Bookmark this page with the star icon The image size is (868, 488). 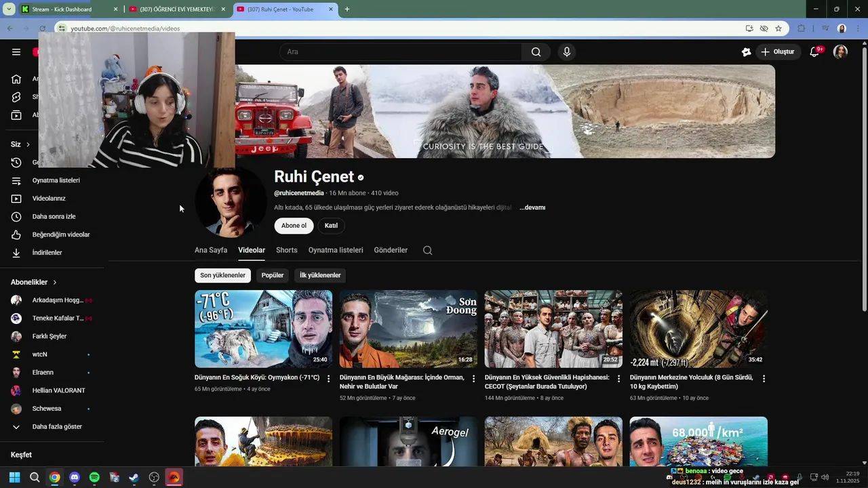tap(778, 28)
